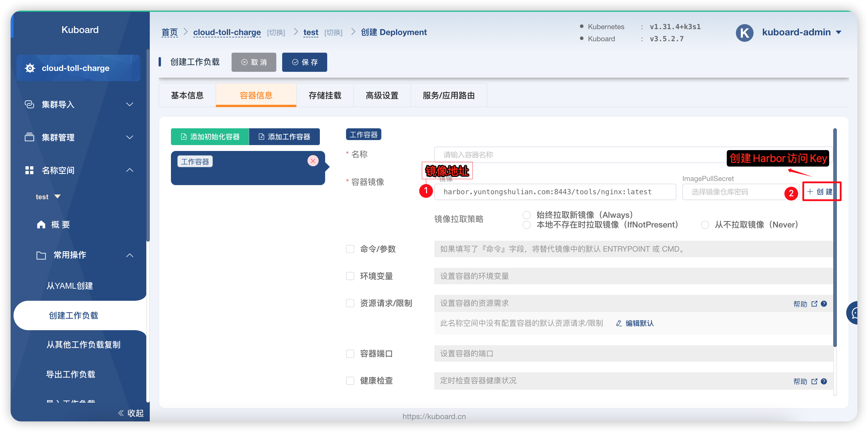Image resolution: width=868 pixels, height=432 pixels.
Task: Click the pencil icon next to 编辑默认
Action: (619, 323)
